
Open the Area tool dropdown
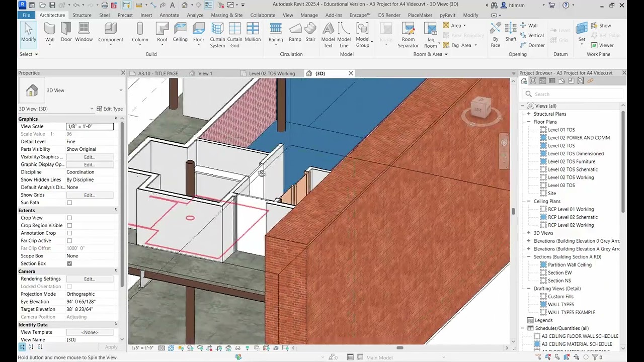(x=464, y=26)
